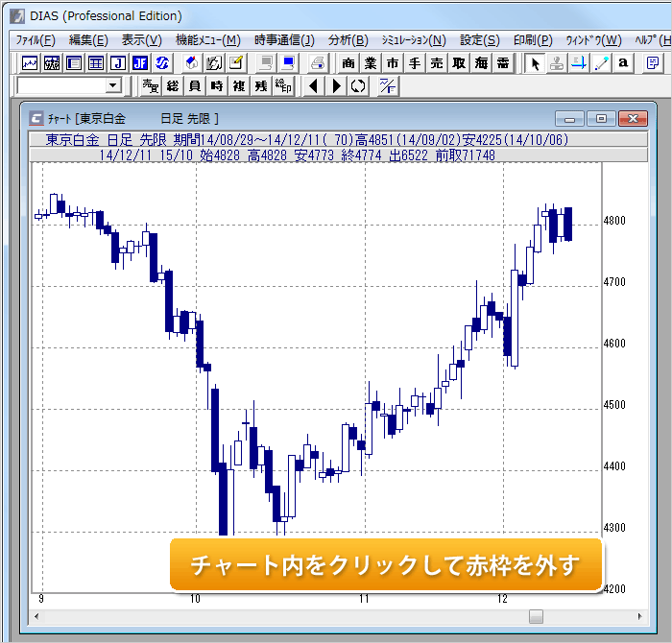Open the combo box dropdown arrow in toolbar
This screenshot has height=643, width=672.
[113, 86]
